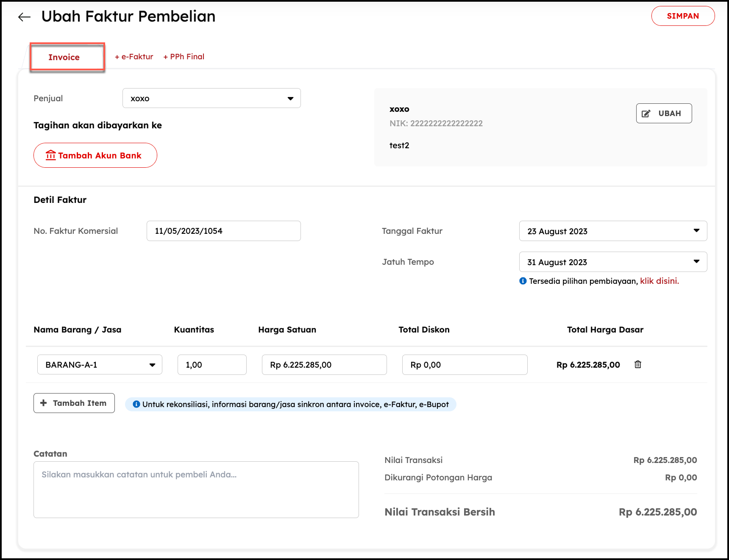
Task: Open the Penjual dropdown
Action: tap(211, 98)
